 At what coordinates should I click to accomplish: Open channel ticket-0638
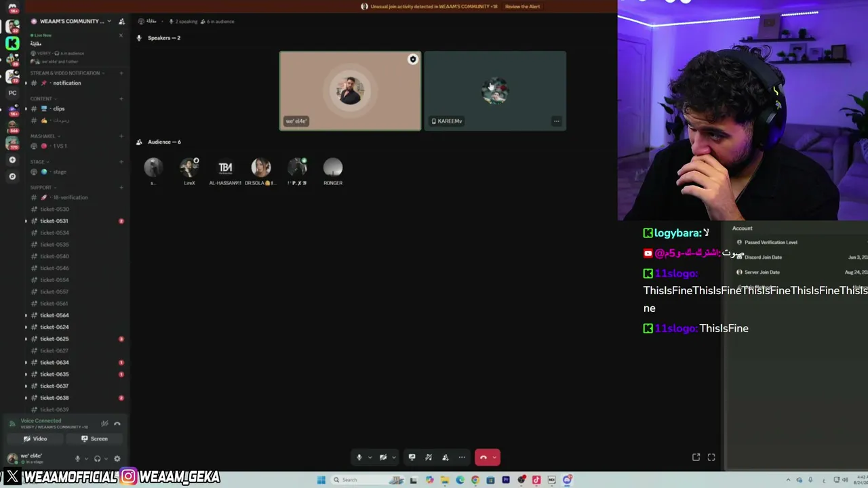tap(76, 398)
